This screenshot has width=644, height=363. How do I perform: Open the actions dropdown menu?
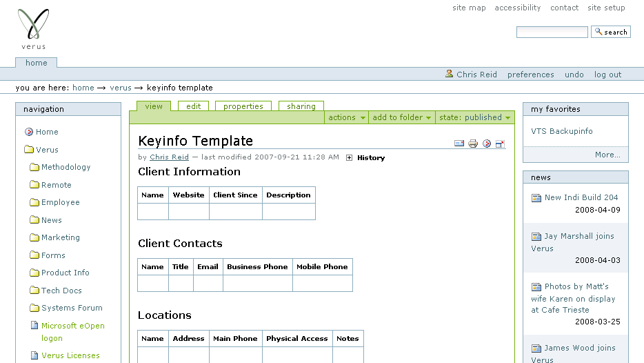pyautogui.click(x=346, y=117)
